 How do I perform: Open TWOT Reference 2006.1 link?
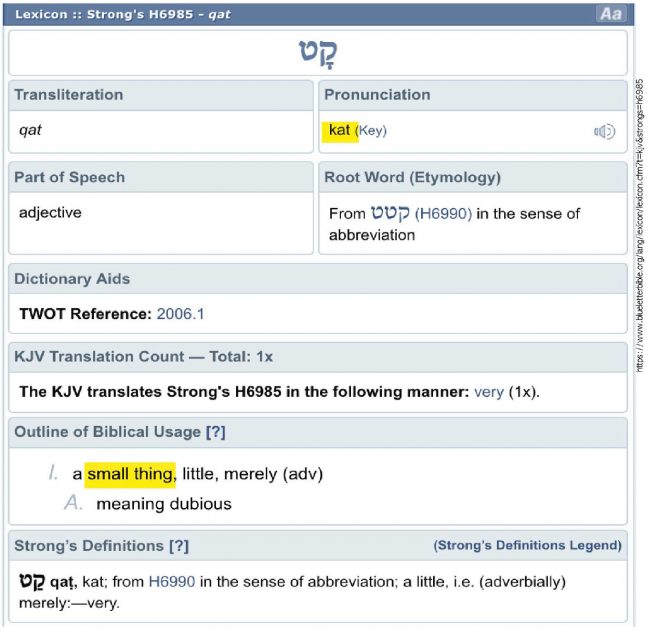pyautogui.click(x=180, y=314)
